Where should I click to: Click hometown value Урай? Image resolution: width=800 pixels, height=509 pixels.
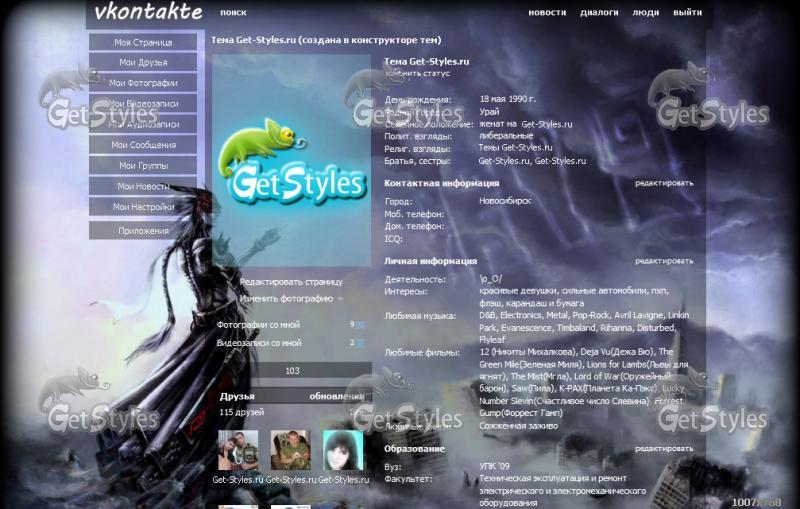coord(489,112)
